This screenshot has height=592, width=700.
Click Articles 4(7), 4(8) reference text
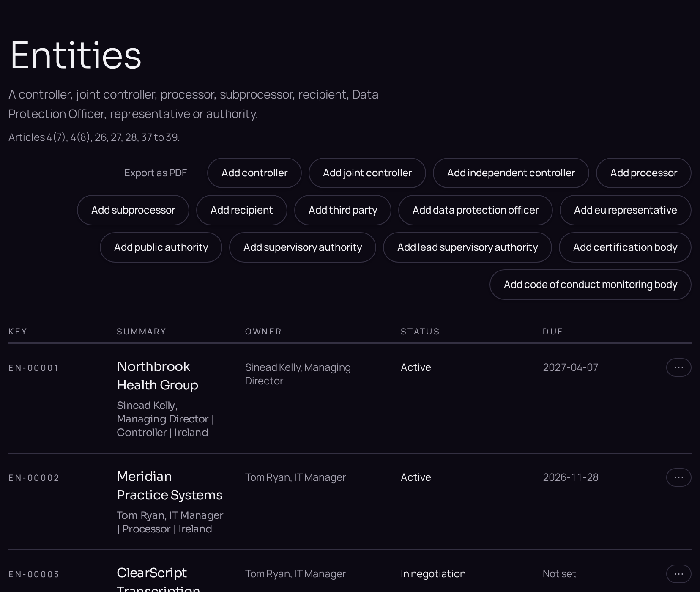coord(94,137)
